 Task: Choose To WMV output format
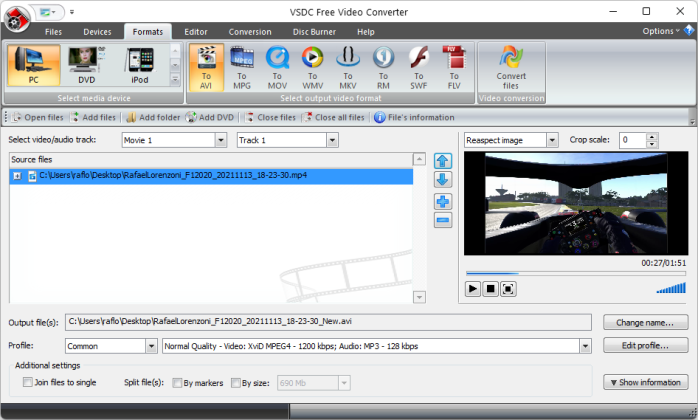312,68
